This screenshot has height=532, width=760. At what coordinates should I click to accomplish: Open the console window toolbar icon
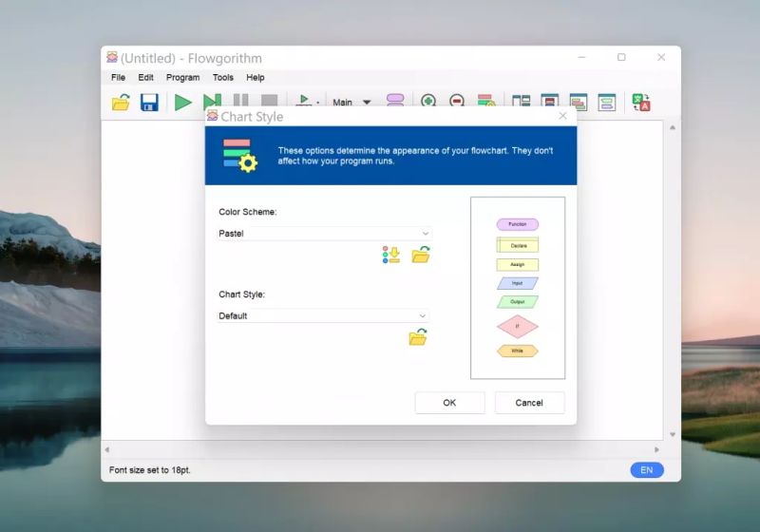(550, 100)
